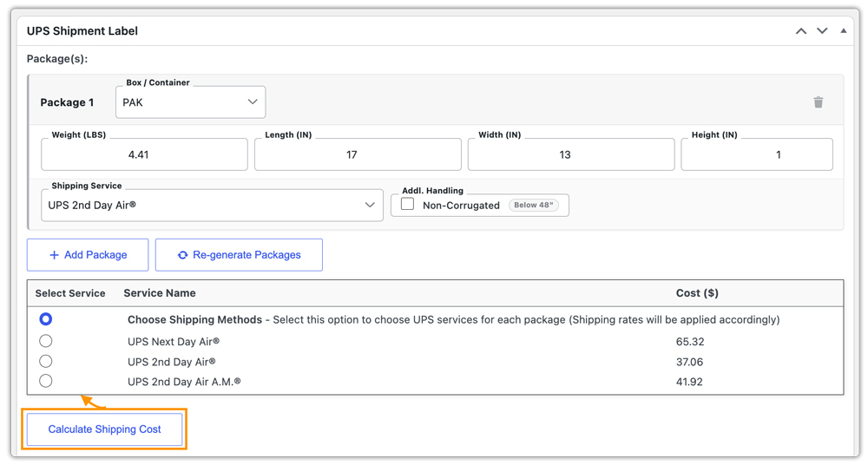Image resolution: width=868 pixels, height=465 pixels.
Task: Move the UPS Shipment Label panel up
Action: (801, 31)
